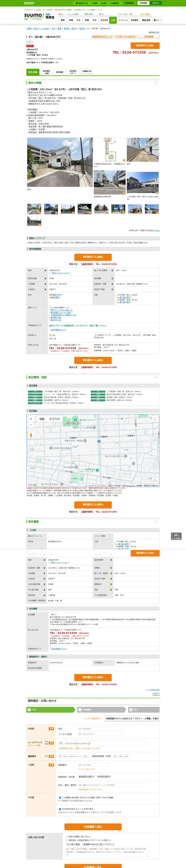Open the お気に入り heart icon in header
186x868 pixels.
[82, 3]
